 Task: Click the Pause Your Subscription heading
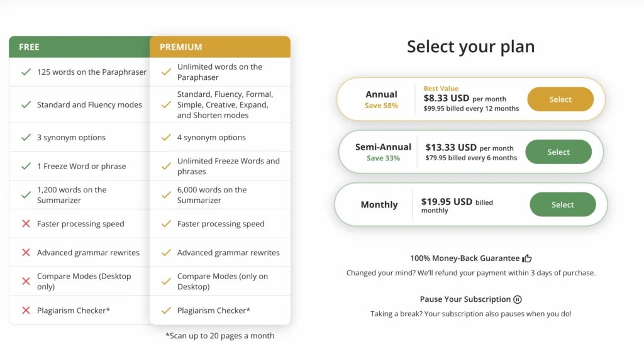[465, 299]
